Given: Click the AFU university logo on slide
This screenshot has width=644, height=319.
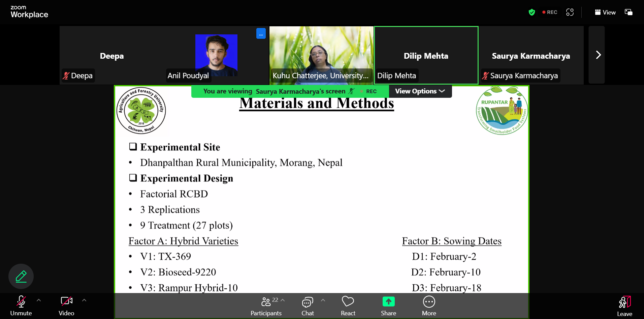Looking at the screenshot, I should [x=141, y=111].
